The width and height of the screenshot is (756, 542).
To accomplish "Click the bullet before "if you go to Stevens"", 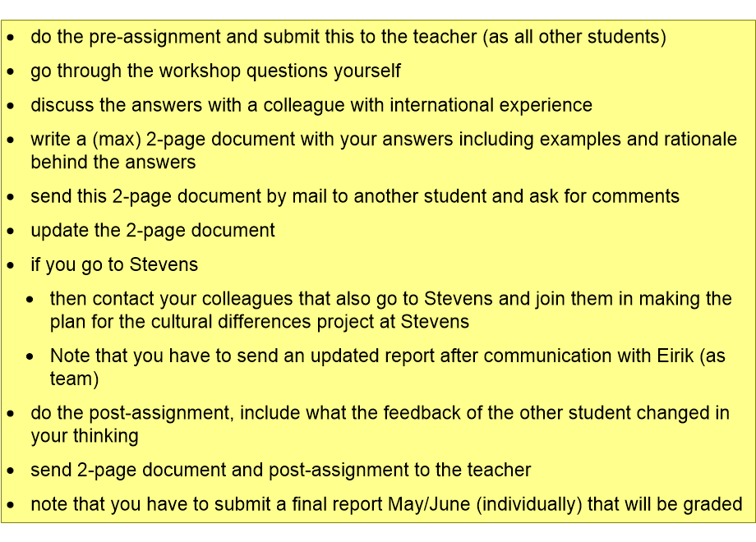I will (x=11, y=265).
